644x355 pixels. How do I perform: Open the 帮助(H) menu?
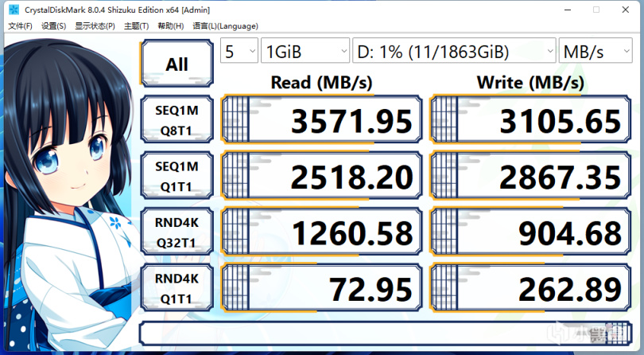pyautogui.click(x=170, y=26)
